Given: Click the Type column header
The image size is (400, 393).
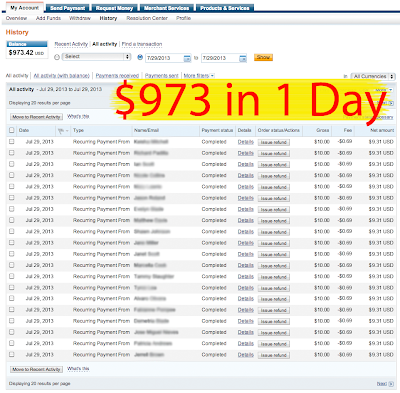Looking at the screenshot, I should pos(79,130).
